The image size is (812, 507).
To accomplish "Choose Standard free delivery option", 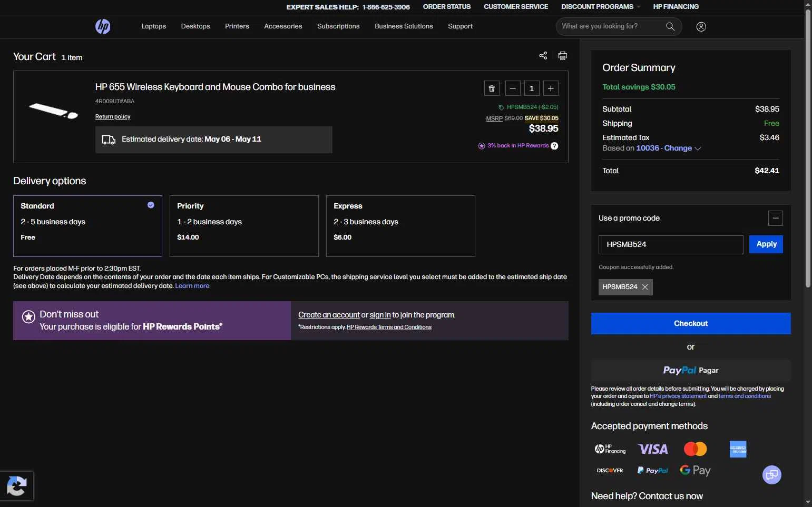I will (87, 226).
